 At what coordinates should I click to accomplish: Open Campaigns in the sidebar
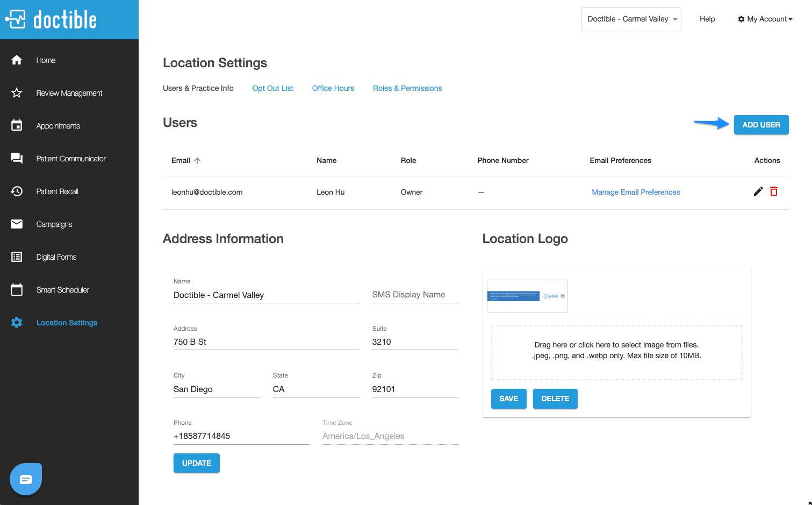54,224
